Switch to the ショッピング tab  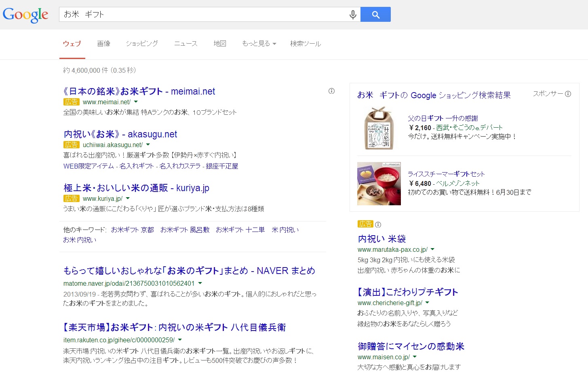click(x=142, y=44)
